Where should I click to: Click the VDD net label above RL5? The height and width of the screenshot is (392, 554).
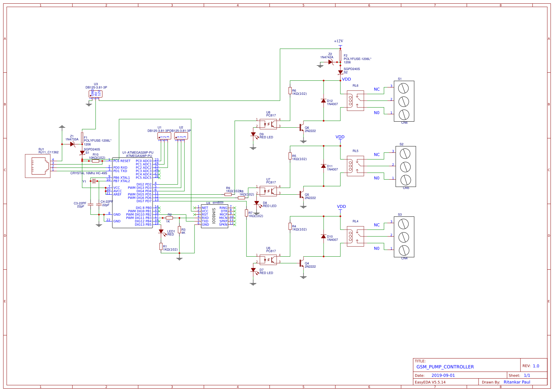(341, 137)
